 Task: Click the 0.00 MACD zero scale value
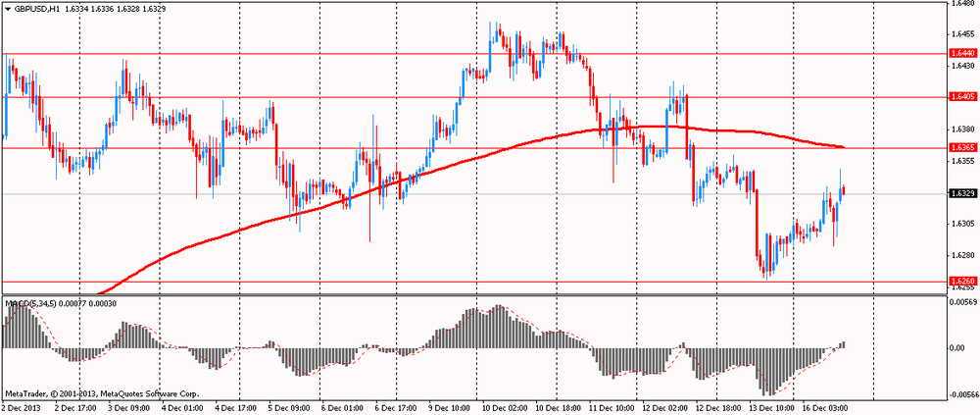click(x=956, y=348)
